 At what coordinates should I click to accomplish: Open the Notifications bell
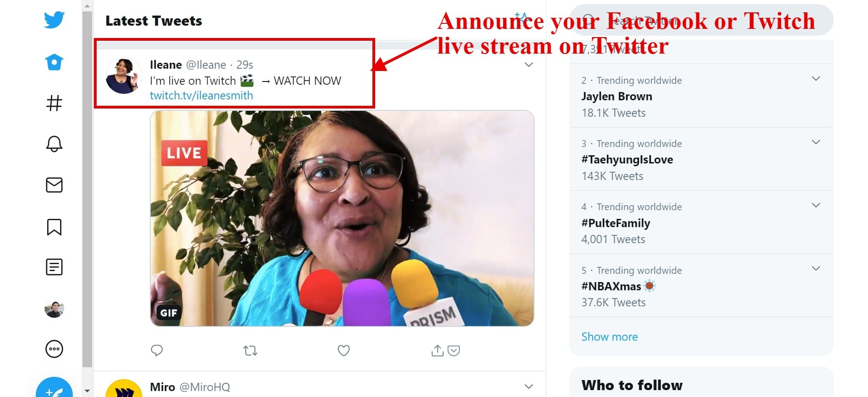[54, 144]
